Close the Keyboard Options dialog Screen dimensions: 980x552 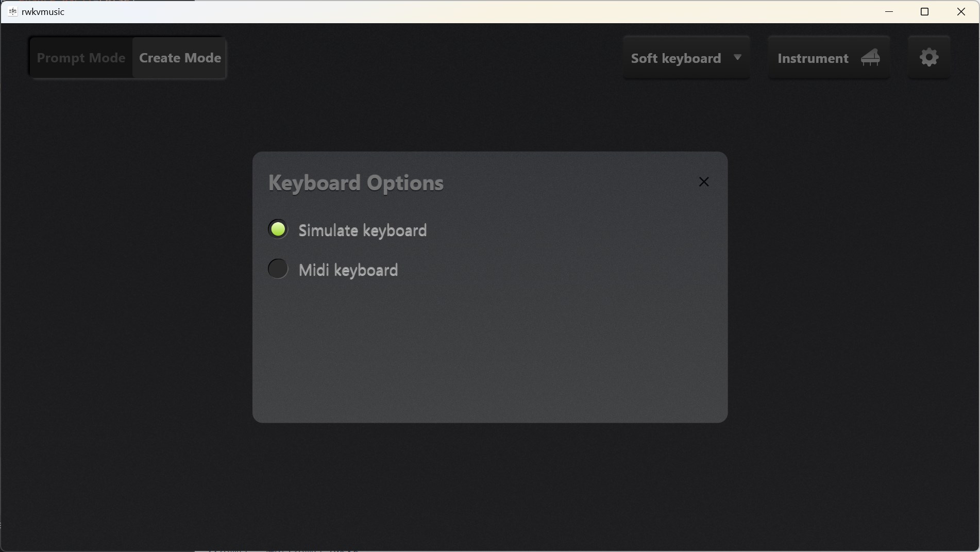[x=704, y=182]
